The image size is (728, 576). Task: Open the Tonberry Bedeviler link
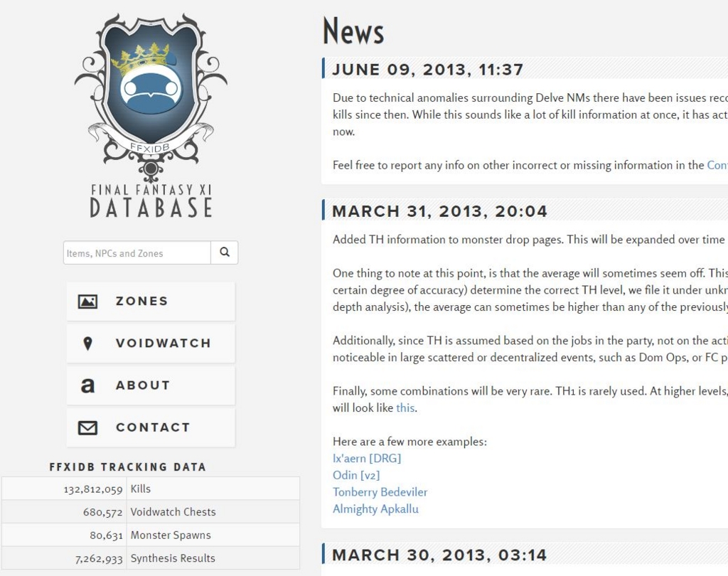380,492
